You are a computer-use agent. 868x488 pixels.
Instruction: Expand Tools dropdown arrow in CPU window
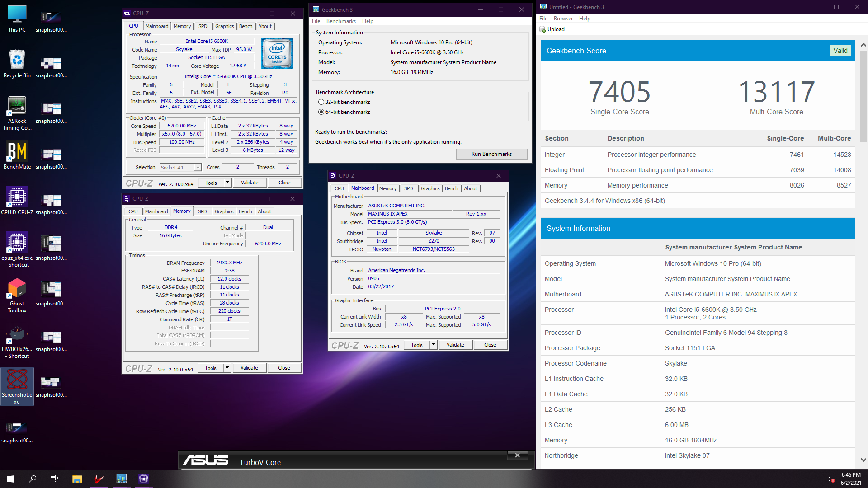click(228, 183)
